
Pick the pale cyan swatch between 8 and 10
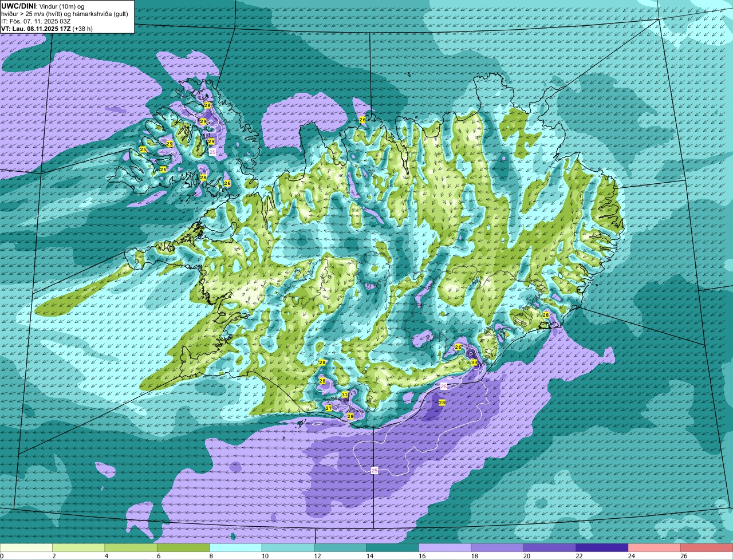236,548
